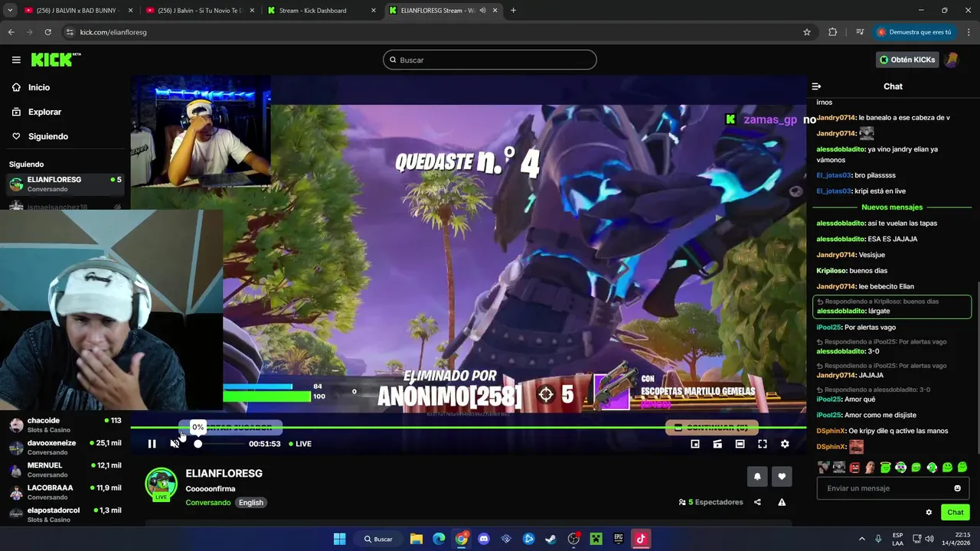Go back in browser history
The height and width of the screenshot is (551, 980).
tap(11, 32)
